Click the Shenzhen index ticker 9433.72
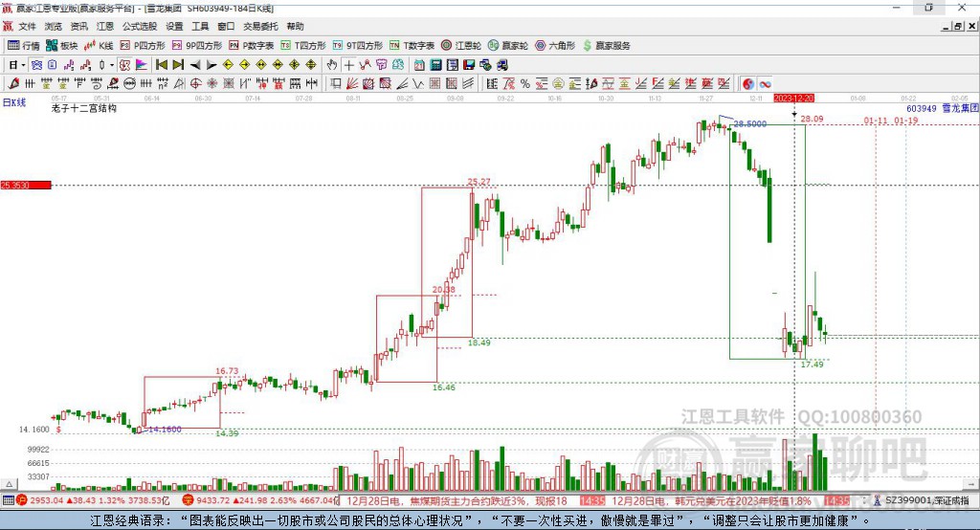 (x=212, y=500)
